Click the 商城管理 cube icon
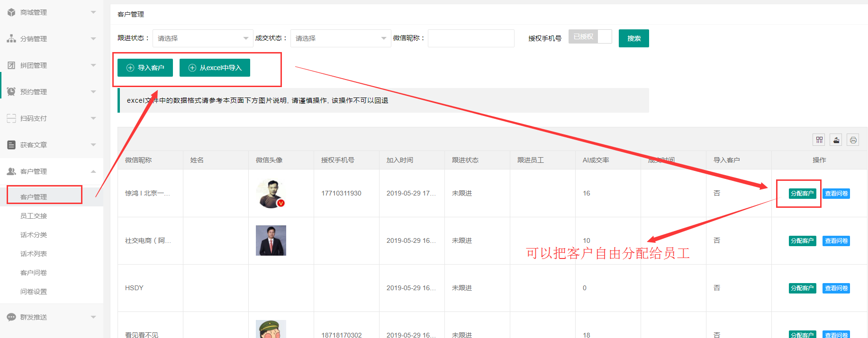Viewport: 868px width, 338px height. [11, 12]
